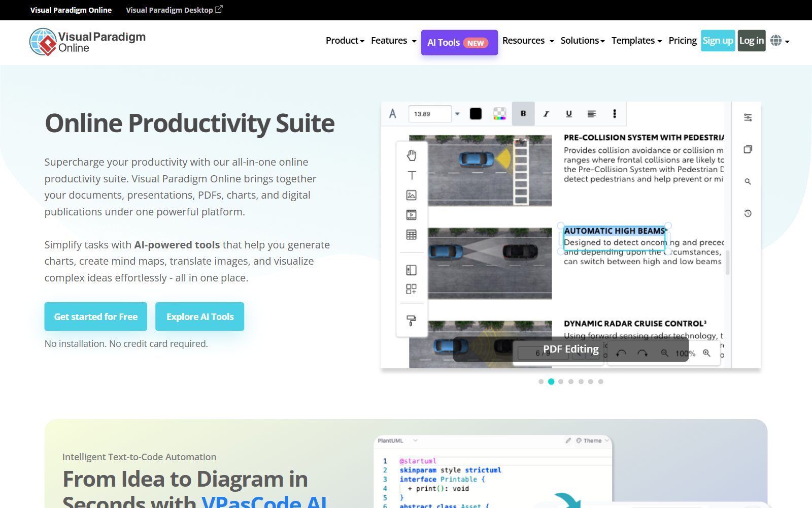Click the Get started for Free button
Viewport: 812px width, 508px height.
point(96,316)
